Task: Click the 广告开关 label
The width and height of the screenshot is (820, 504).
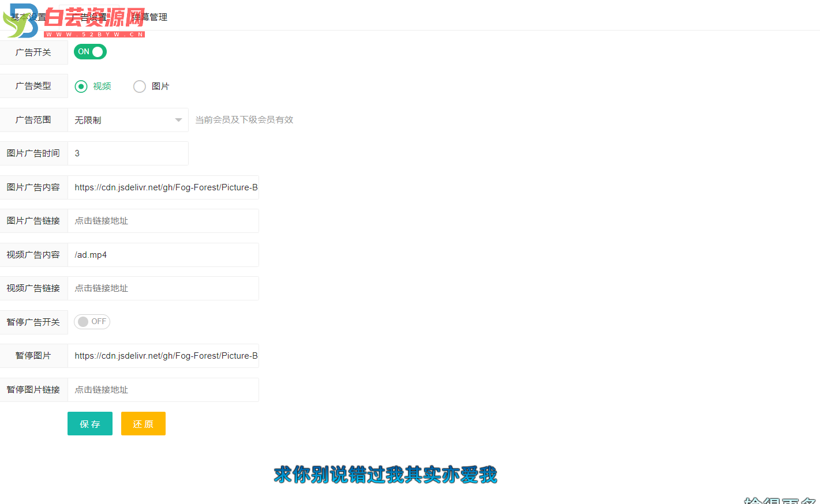Action: click(x=33, y=52)
